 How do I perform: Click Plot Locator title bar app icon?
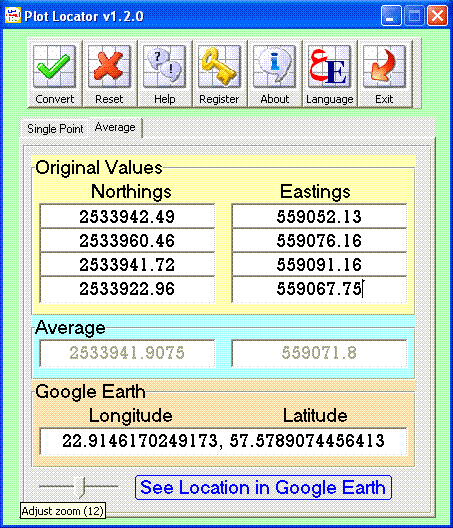[13, 15]
